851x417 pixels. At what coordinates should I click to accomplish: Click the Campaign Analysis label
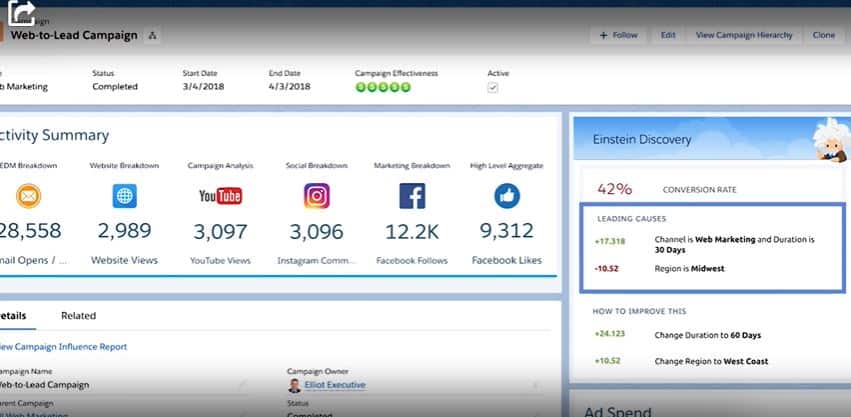click(x=220, y=166)
